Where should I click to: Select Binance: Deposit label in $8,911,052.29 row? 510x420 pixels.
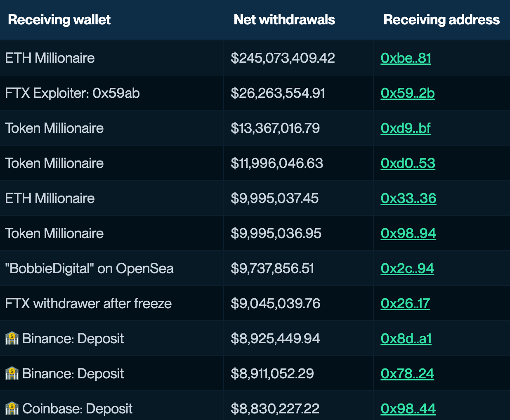pyautogui.click(x=73, y=374)
